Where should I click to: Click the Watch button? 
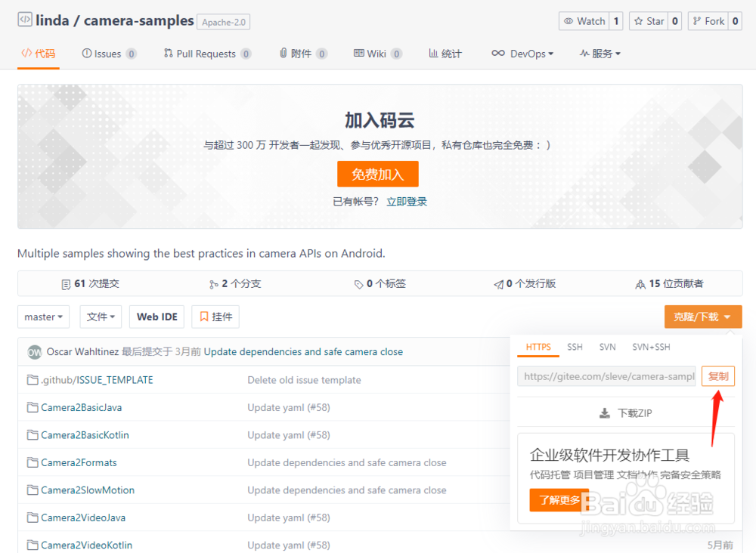point(584,21)
